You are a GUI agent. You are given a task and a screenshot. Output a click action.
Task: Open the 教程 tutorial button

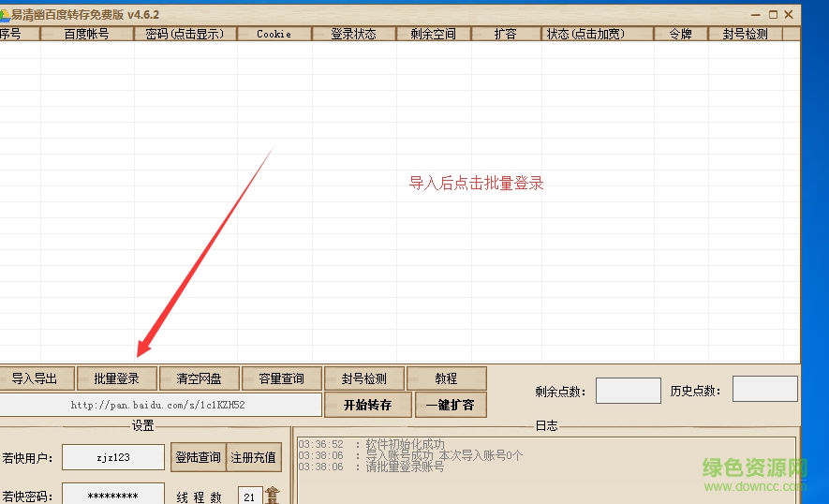pyautogui.click(x=447, y=378)
